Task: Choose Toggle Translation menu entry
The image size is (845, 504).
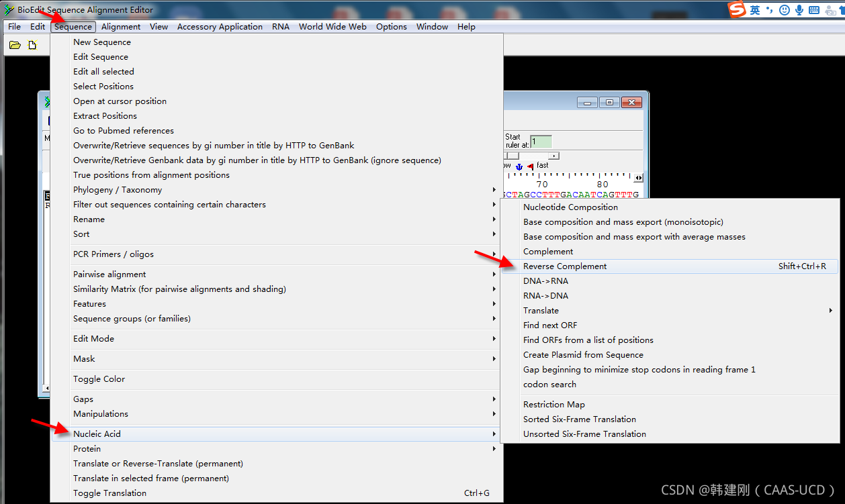Action: coord(276,493)
